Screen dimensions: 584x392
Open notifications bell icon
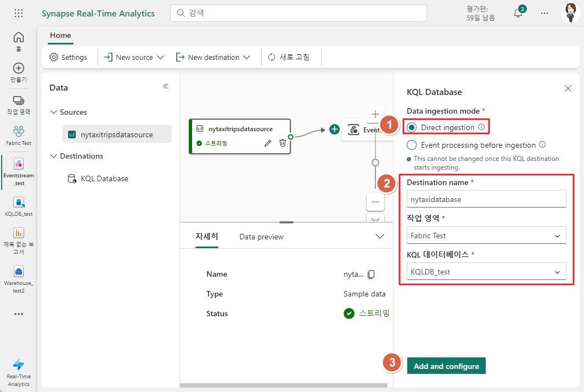coord(518,13)
